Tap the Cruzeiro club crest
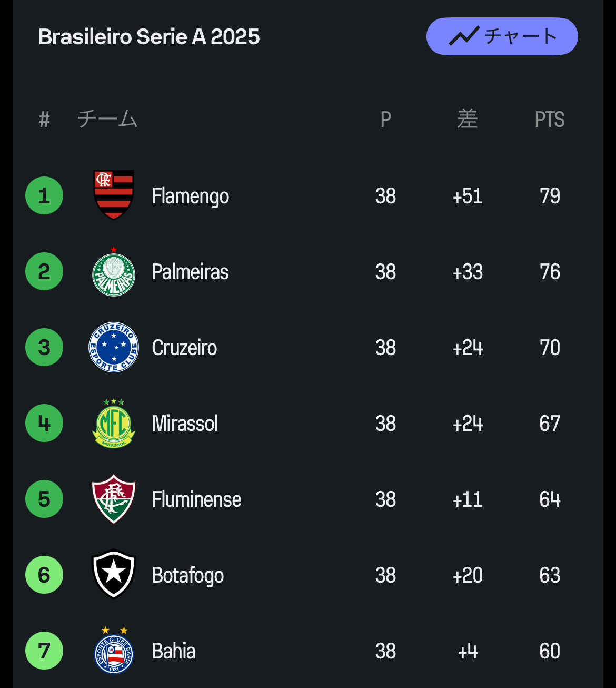 point(114,347)
